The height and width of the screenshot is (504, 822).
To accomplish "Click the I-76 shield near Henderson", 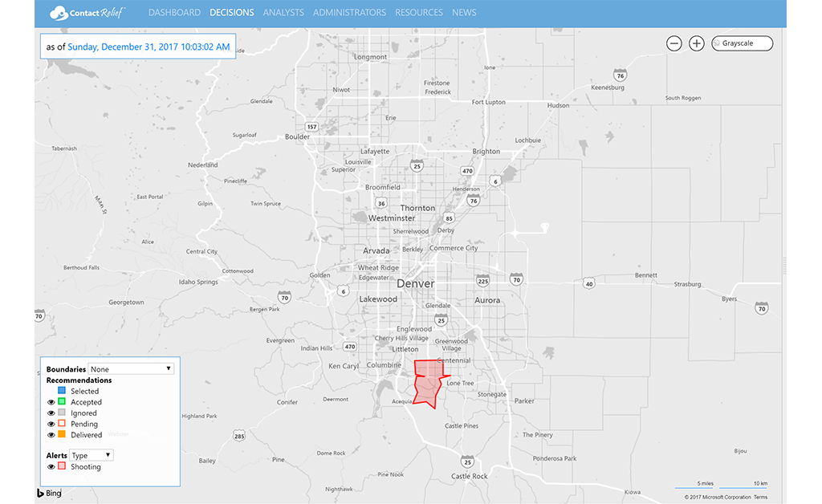I will click(x=474, y=201).
